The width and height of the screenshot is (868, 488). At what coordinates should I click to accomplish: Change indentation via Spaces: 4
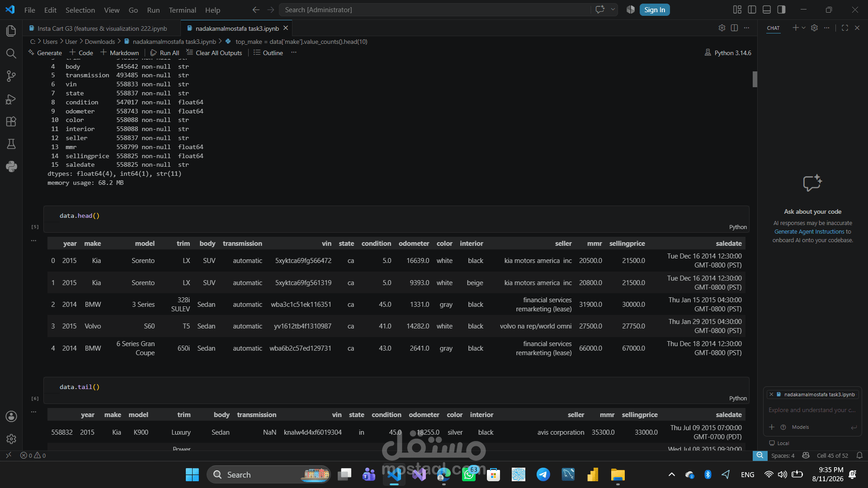click(x=783, y=455)
